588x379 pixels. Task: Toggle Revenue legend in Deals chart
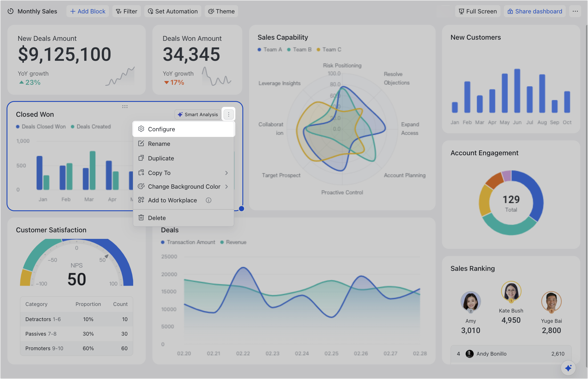coord(233,242)
